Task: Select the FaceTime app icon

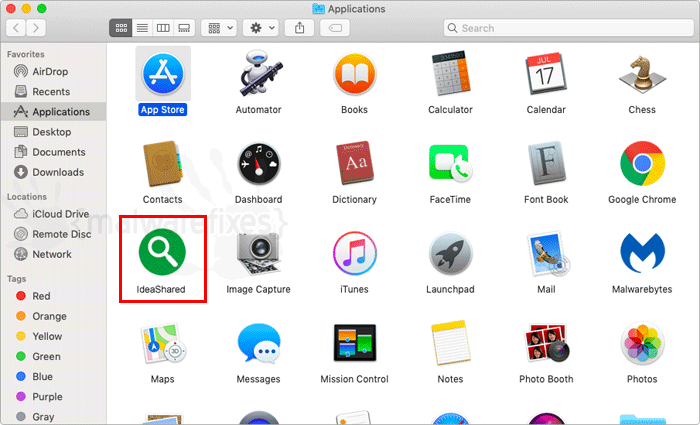Action: [450, 163]
